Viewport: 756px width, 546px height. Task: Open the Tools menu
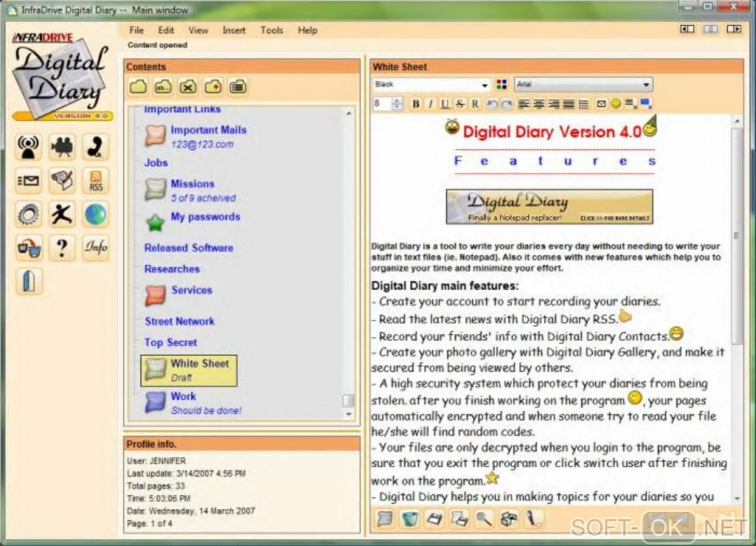pos(272,30)
